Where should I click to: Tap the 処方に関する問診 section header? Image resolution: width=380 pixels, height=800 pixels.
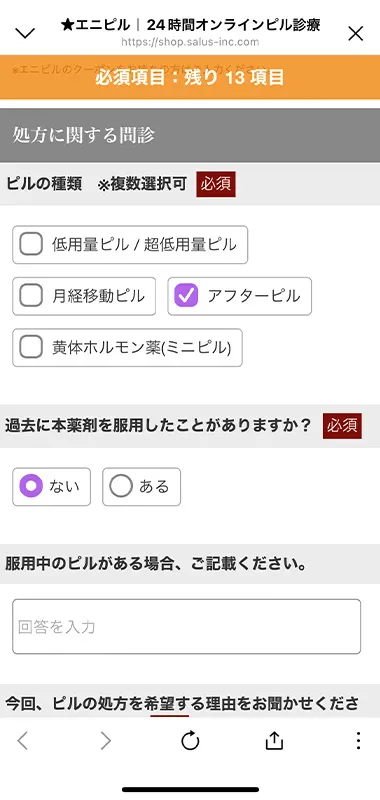tap(190, 135)
